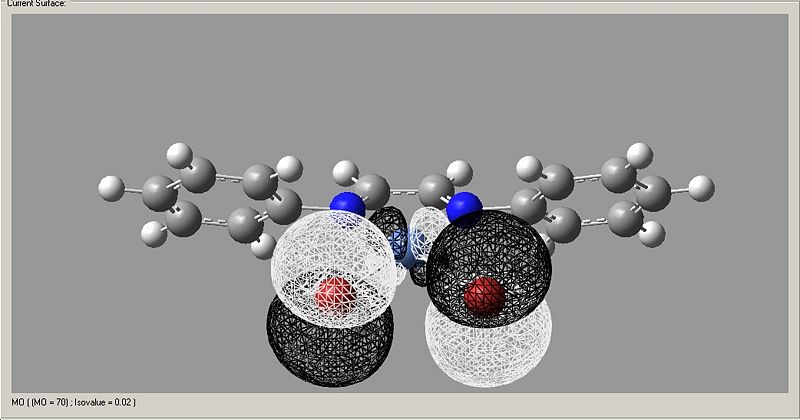Image resolution: width=800 pixels, height=420 pixels.
Task: Click the "MO = 70 ; Isovalue = 0.02" status text
Action: (x=73, y=402)
